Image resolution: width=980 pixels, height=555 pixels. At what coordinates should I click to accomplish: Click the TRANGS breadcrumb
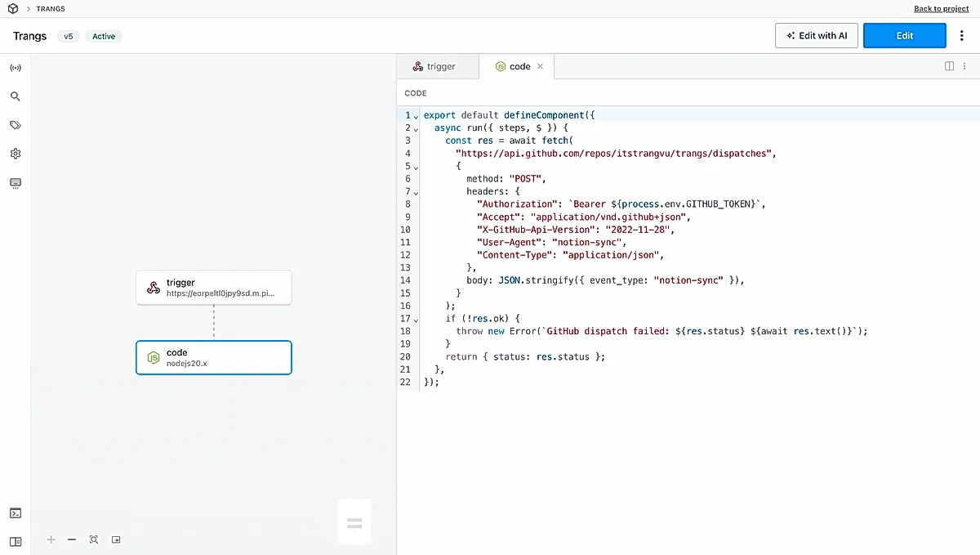click(x=51, y=9)
